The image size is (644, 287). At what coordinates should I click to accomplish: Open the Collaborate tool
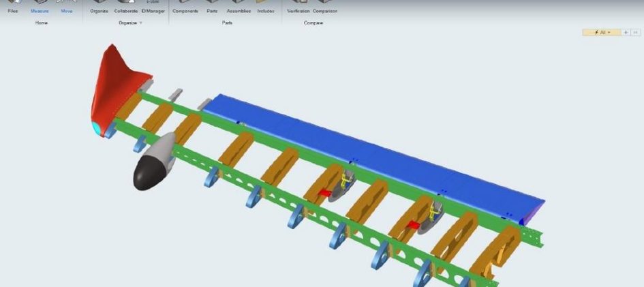pos(126,7)
